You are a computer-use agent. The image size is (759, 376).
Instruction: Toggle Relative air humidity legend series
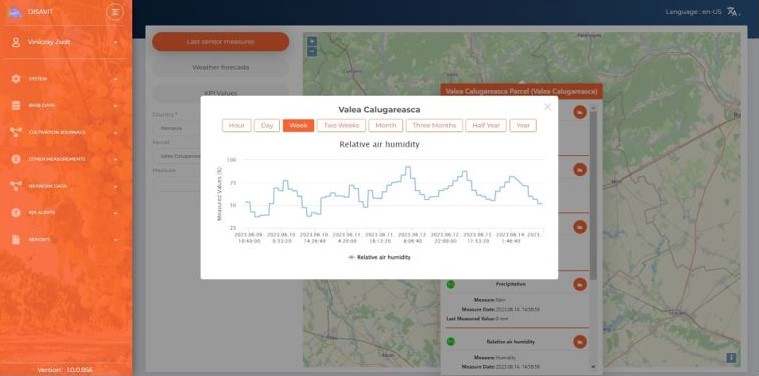click(x=380, y=257)
